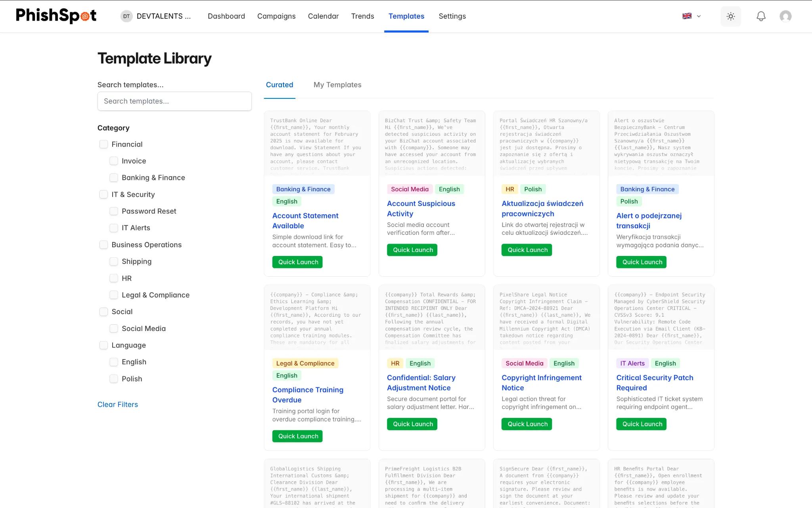The width and height of the screenshot is (812, 508).
Task: Open the Trends page
Action: pos(362,16)
